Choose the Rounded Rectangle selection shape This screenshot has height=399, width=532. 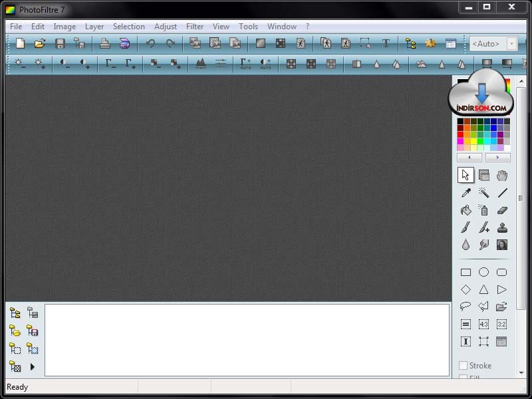point(502,272)
